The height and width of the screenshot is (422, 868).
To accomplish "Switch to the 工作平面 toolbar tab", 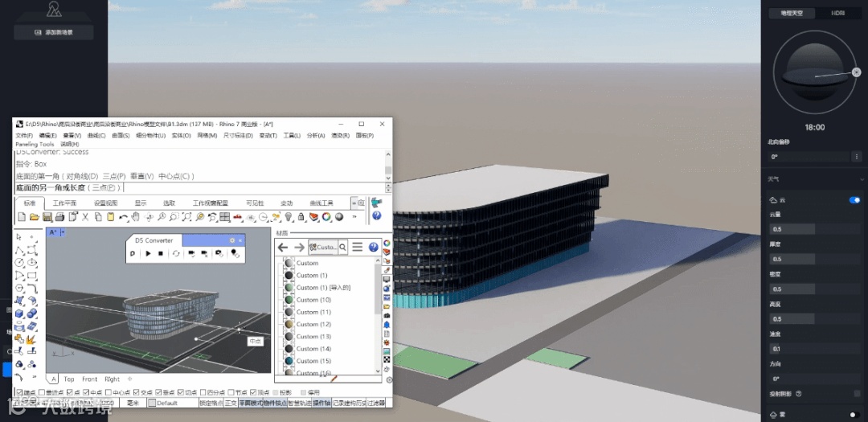I will pos(65,203).
